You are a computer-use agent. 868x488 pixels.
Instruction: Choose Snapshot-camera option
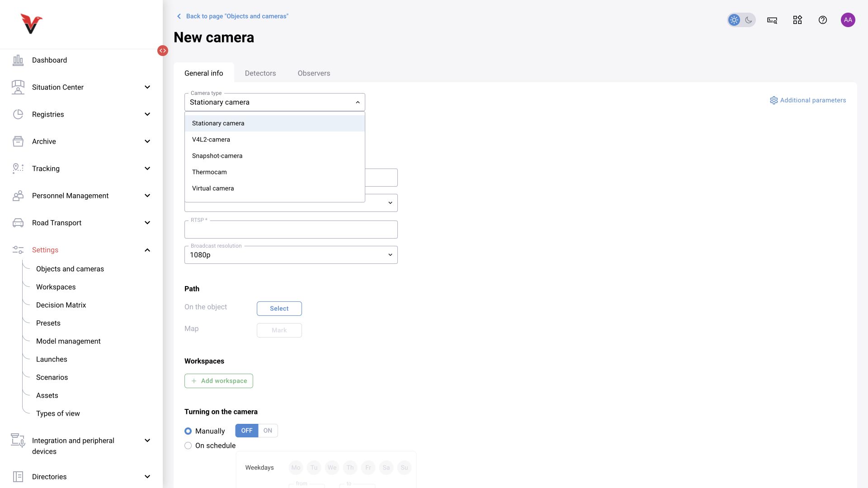click(275, 156)
